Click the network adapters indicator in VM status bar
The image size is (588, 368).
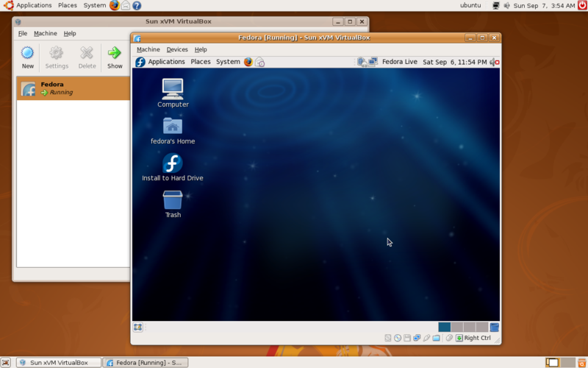[417, 338]
